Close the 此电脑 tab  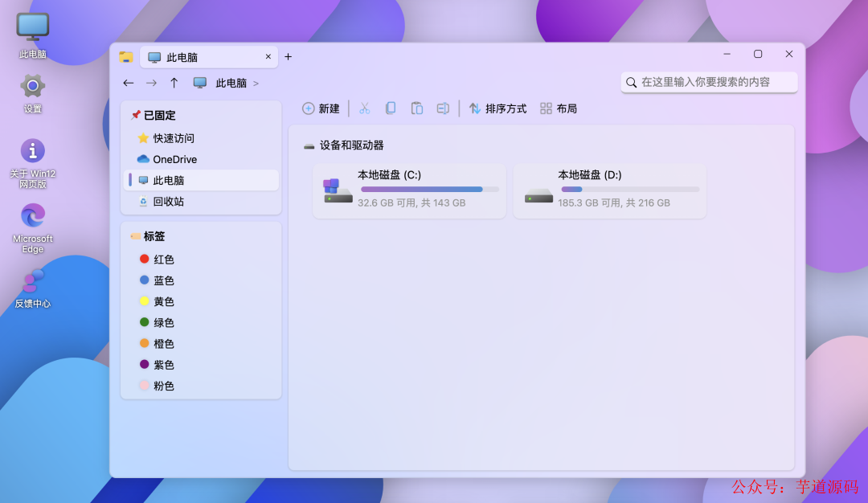click(x=268, y=57)
